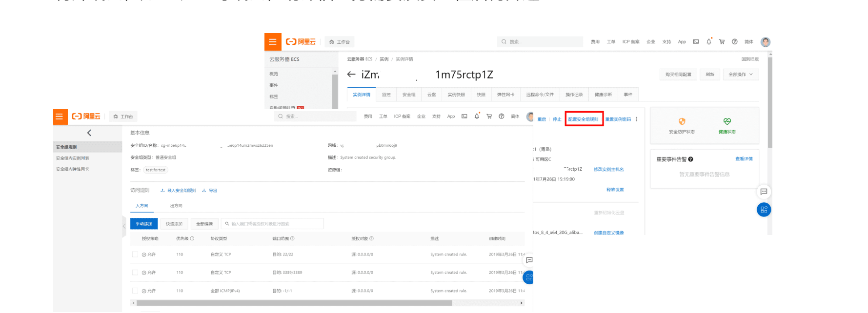Click 刷新 refresh button
The image size is (868, 313).
click(710, 75)
